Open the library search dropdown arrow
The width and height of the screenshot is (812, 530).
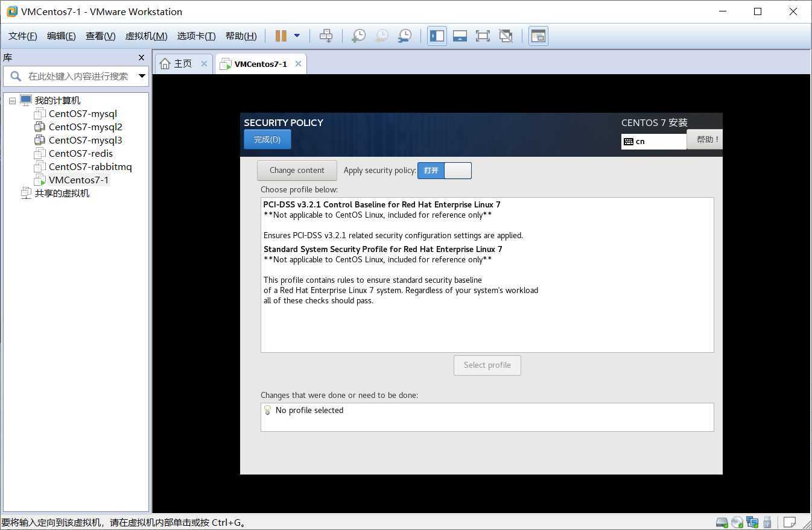(142, 76)
